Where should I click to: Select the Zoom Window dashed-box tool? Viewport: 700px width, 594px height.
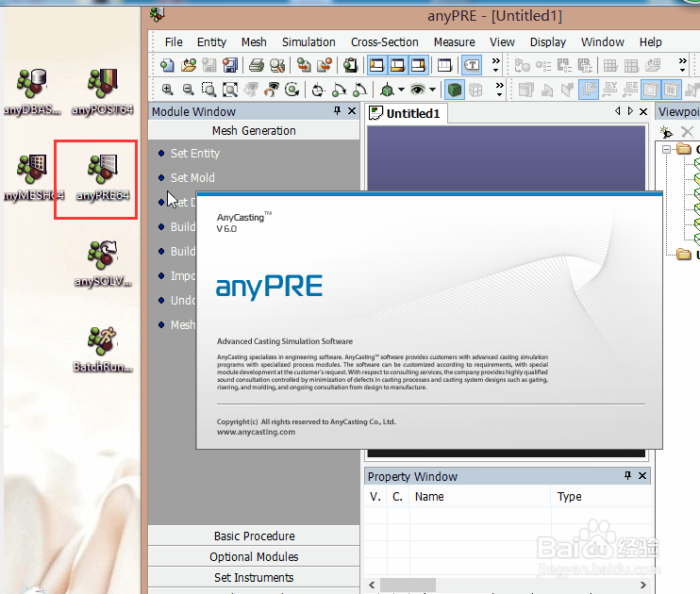pos(208,90)
